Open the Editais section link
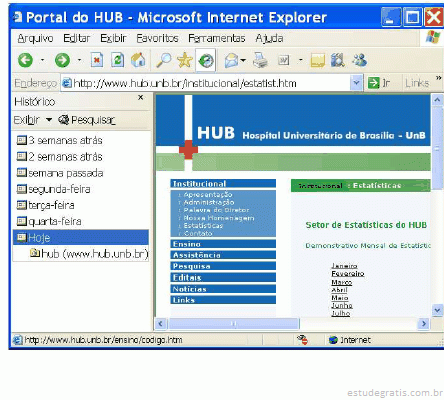Viewport: 444px width, 400px height. (223, 277)
